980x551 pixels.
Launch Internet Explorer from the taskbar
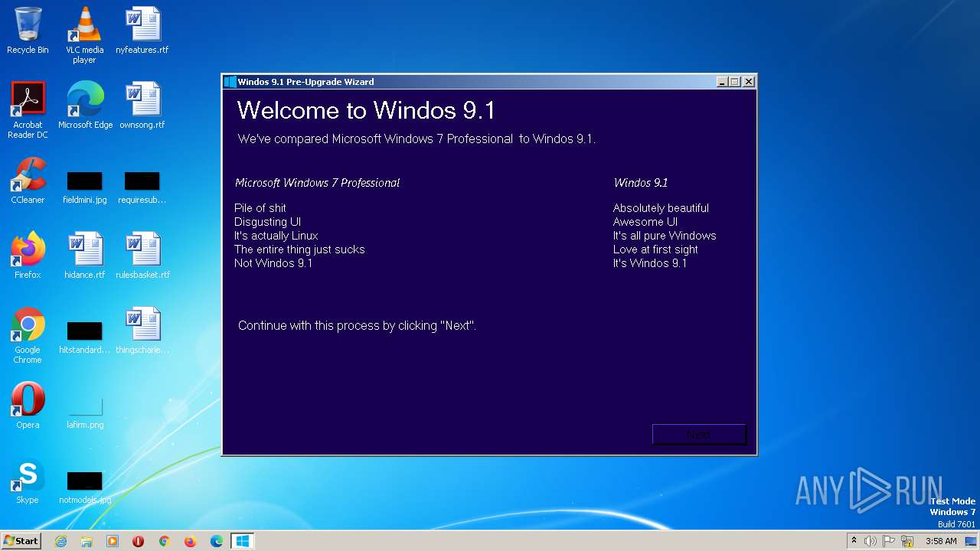(x=61, y=541)
